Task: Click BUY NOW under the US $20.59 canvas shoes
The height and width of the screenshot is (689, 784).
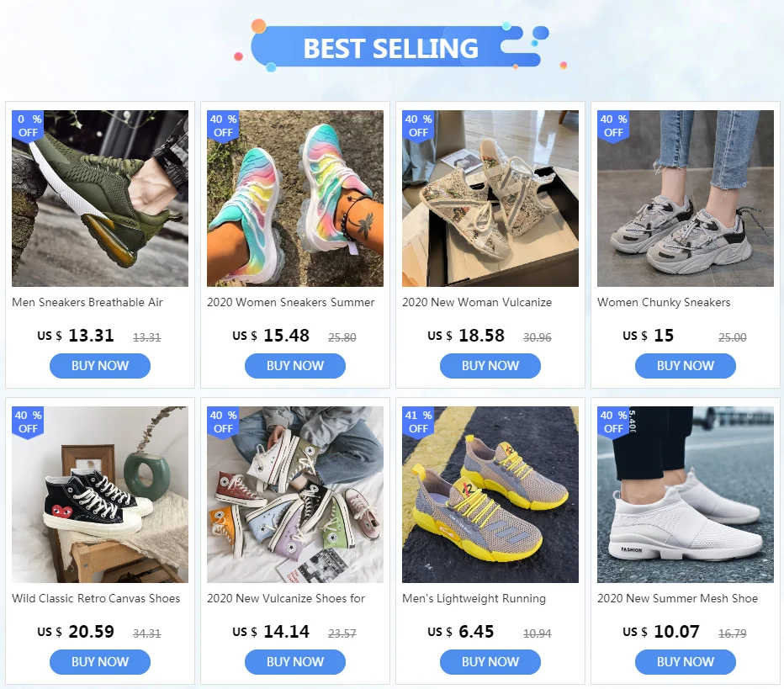Action: [100, 661]
